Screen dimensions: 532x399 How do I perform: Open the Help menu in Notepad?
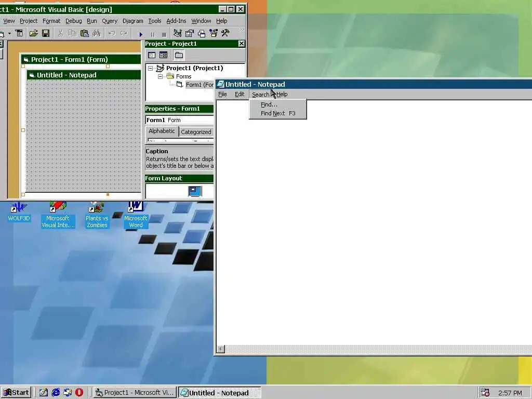(x=282, y=95)
